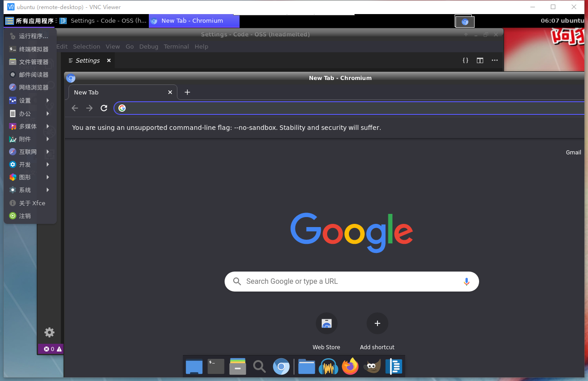Toggle the 所有应用程序 applications menu button
Image resolution: width=588 pixels, height=381 pixels.
pyautogui.click(x=29, y=21)
